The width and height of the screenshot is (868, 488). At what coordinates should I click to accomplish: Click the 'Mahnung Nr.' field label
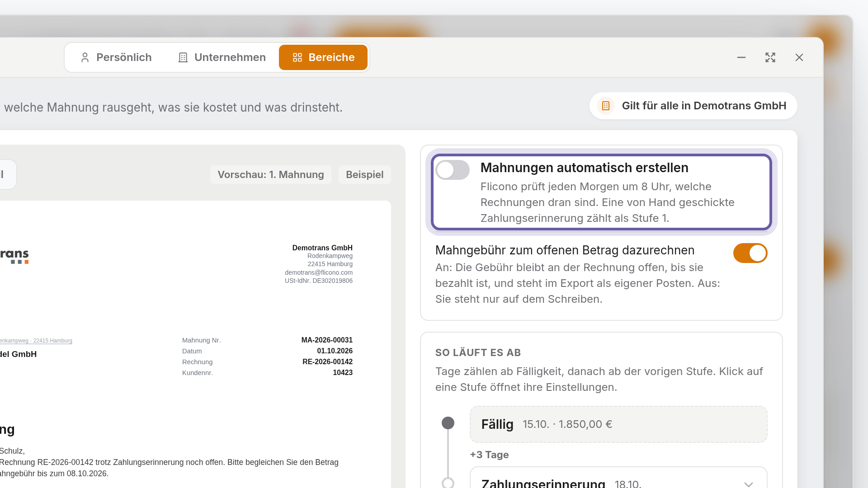(202, 340)
